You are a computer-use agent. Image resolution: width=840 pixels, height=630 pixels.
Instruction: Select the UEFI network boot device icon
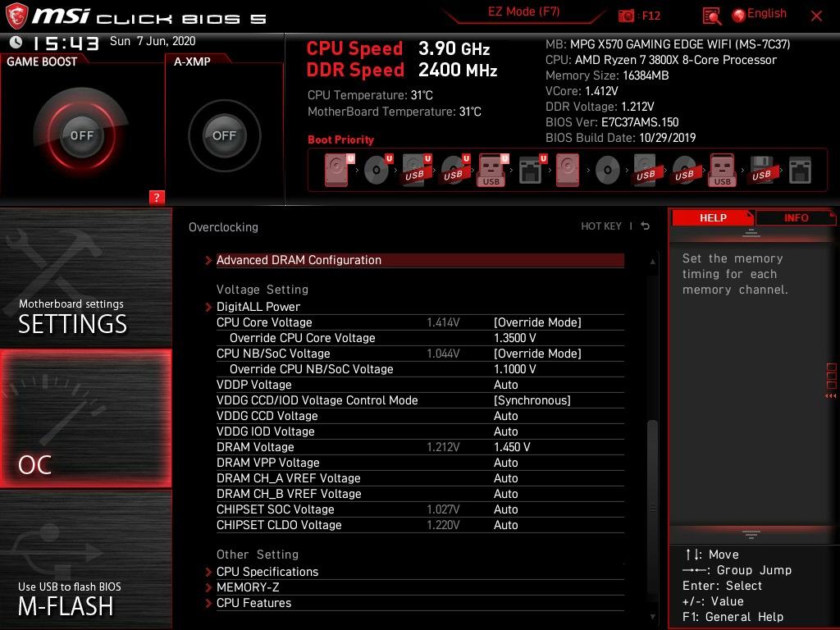point(532,170)
